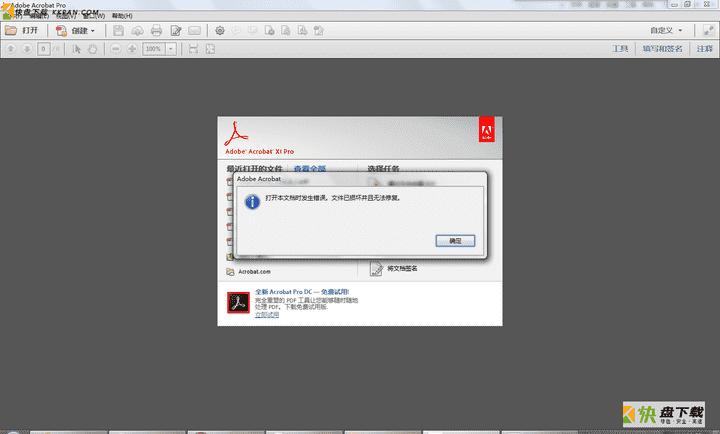The image size is (720, 434).
Task: Open the 窗口(W) menu
Action: [x=94, y=16]
